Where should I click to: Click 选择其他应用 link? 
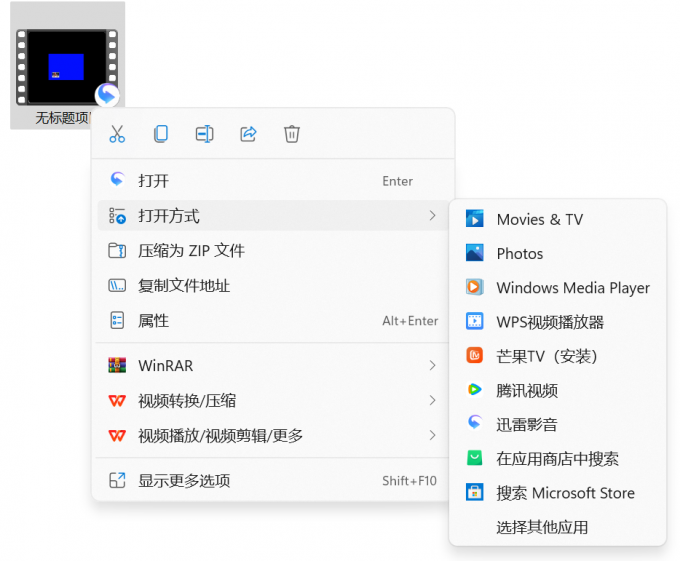(x=542, y=527)
